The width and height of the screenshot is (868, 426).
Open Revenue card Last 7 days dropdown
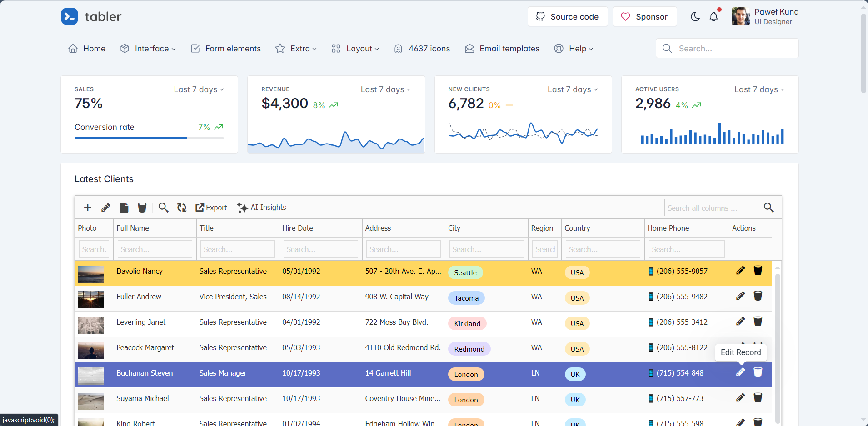tap(385, 89)
